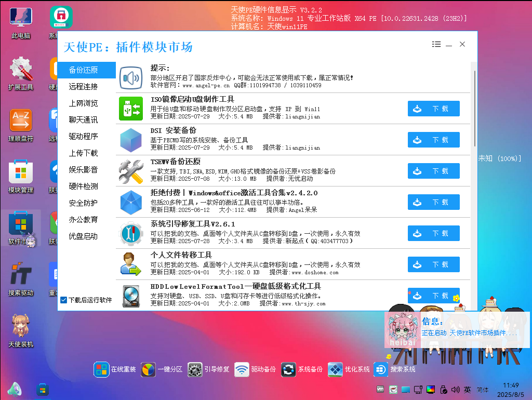The width and height of the screenshot is (532, 400).
Task: Click the Windows&Office激活工具合集 icon
Action: [131, 202]
